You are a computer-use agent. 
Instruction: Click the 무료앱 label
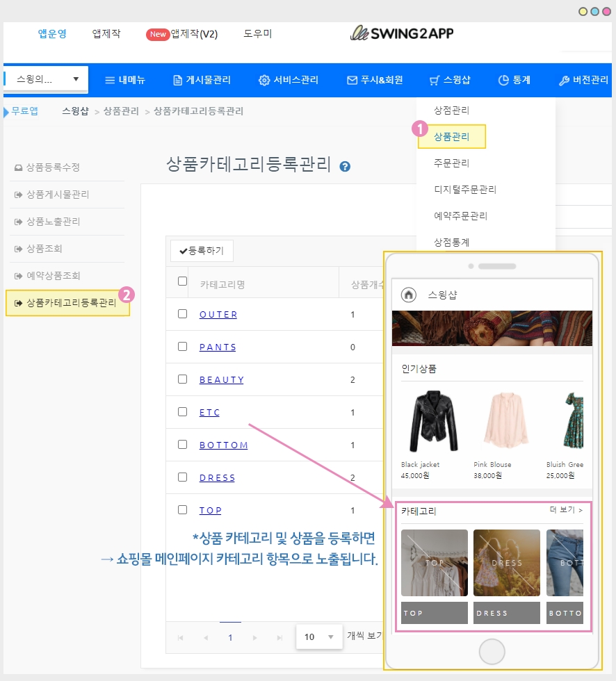pos(25,111)
